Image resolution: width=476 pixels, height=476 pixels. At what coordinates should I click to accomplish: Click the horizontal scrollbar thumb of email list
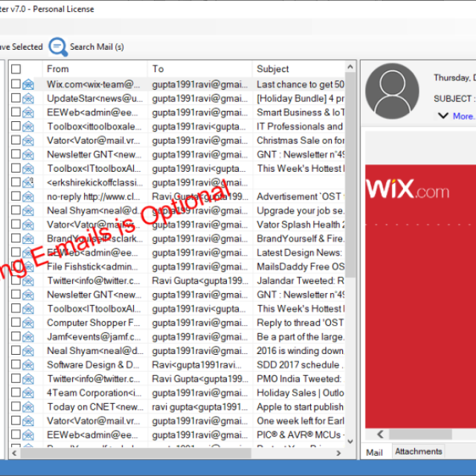pos(135,453)
